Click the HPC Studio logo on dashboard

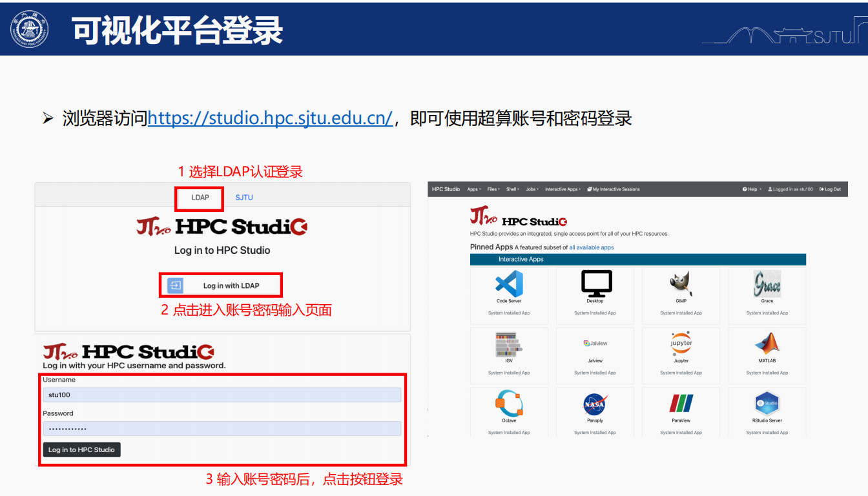[519, 217]
